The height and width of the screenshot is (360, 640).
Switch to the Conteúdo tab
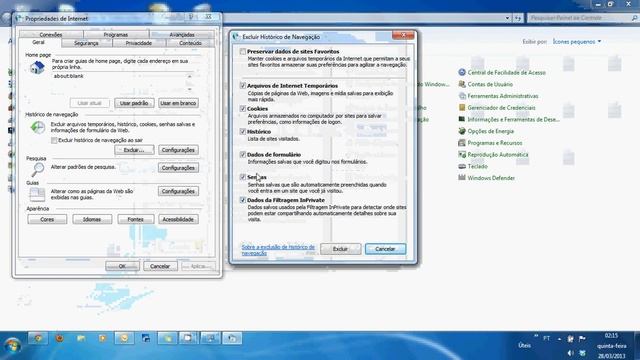point(190,43)
